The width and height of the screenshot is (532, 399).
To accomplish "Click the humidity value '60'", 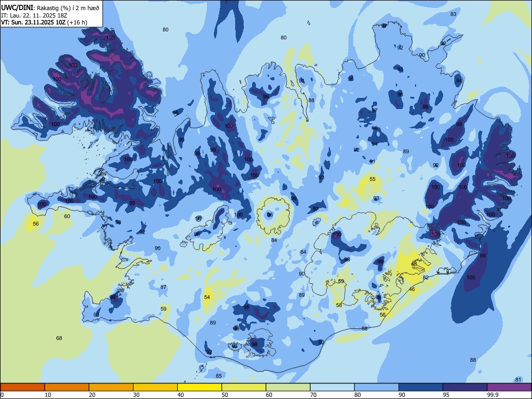I will 67,217.
